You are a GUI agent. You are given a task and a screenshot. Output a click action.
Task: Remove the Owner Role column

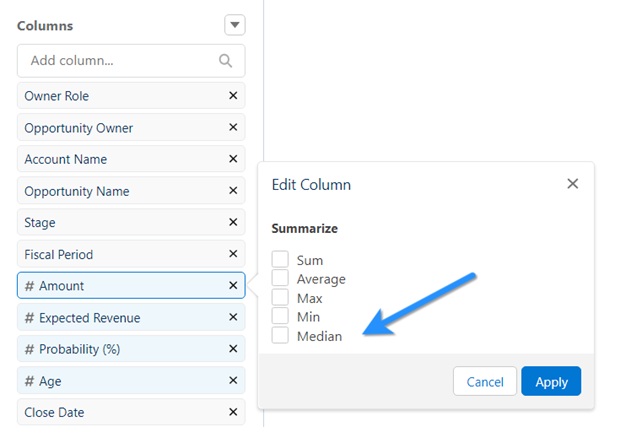[233, 95]
